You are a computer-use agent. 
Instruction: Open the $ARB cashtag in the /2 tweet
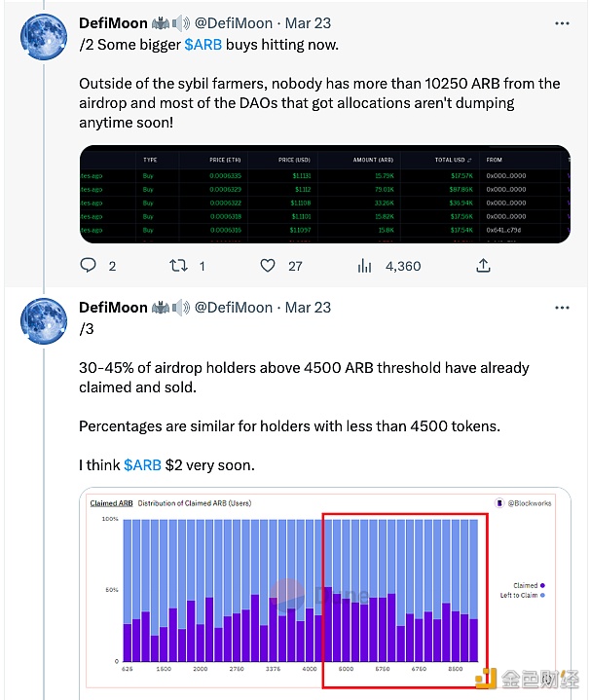[x=202, y=43]
